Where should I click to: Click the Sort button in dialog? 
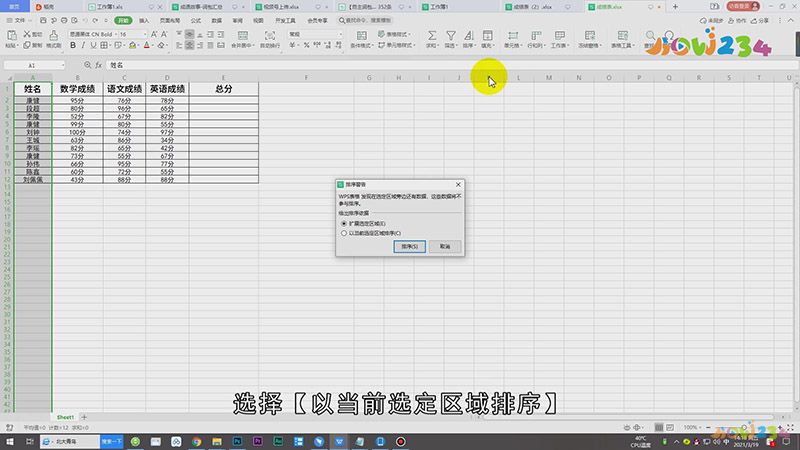point(409,246)
